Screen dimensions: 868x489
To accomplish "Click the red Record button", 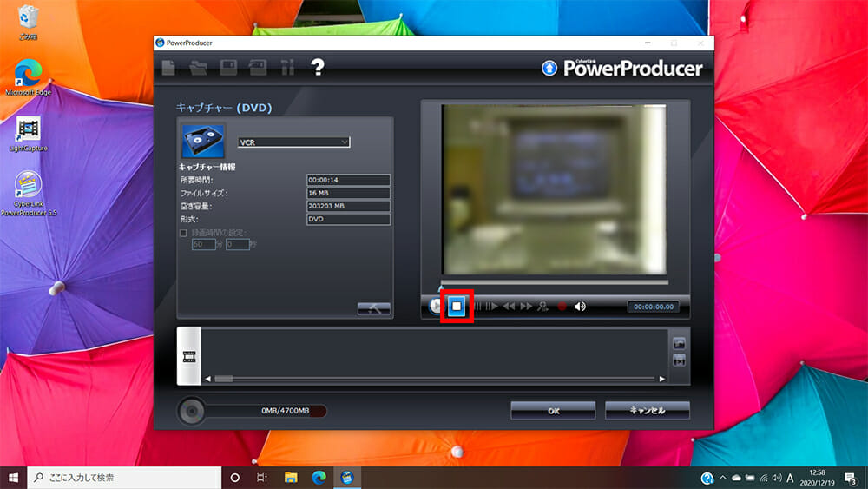I will coord(562,307).
